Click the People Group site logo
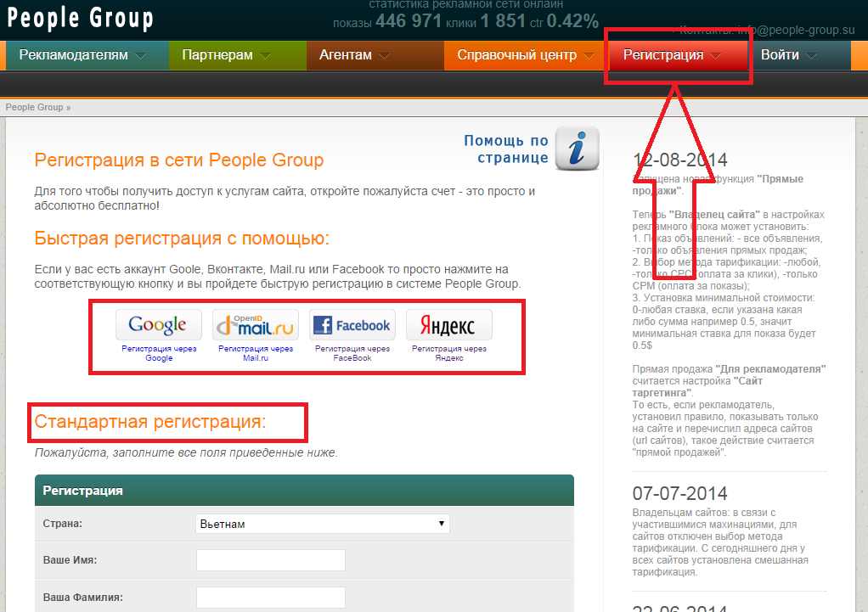Image resolution: width=868 pixels, height=612 pixels. 81,19
